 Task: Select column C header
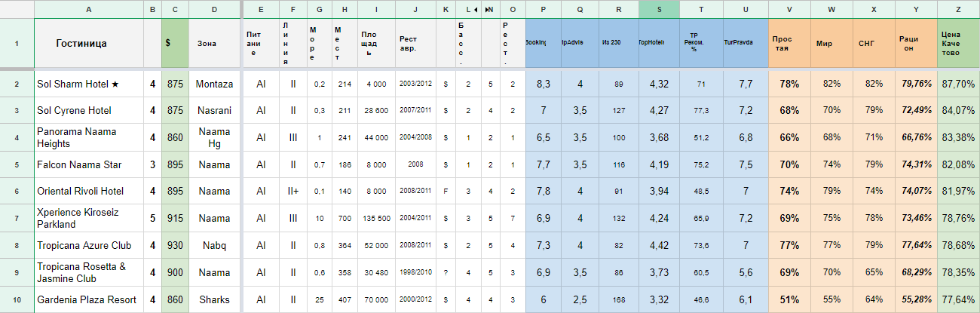click(x=175, y=9)
